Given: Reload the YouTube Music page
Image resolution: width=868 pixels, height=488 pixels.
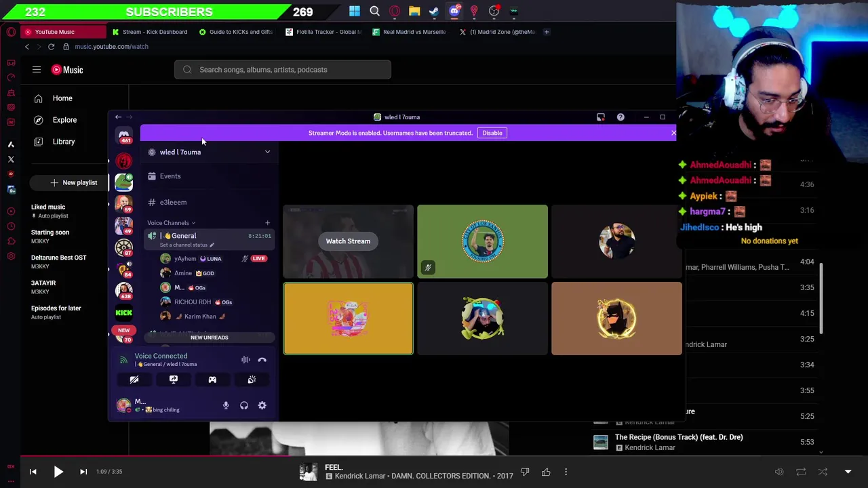Looking at the screenshot, I should click(x=51, y=47).
